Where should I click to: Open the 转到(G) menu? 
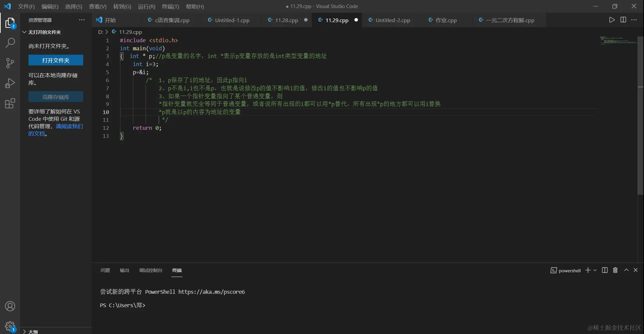point(122,6)
